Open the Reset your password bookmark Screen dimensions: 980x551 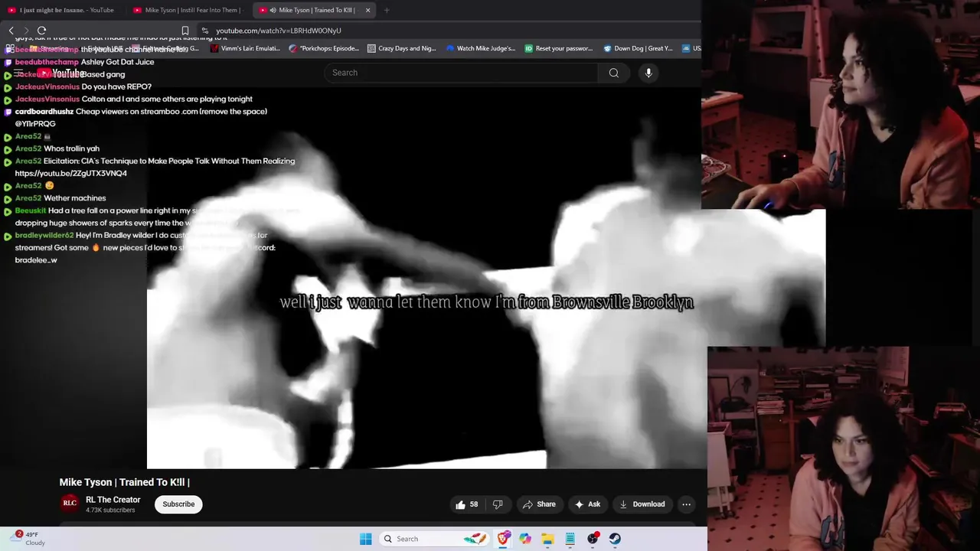point(559,48)
